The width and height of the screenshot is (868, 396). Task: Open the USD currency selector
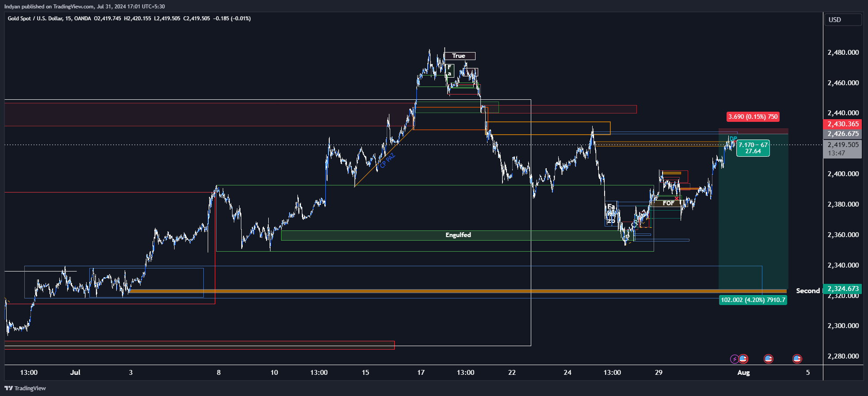(843, 19)
